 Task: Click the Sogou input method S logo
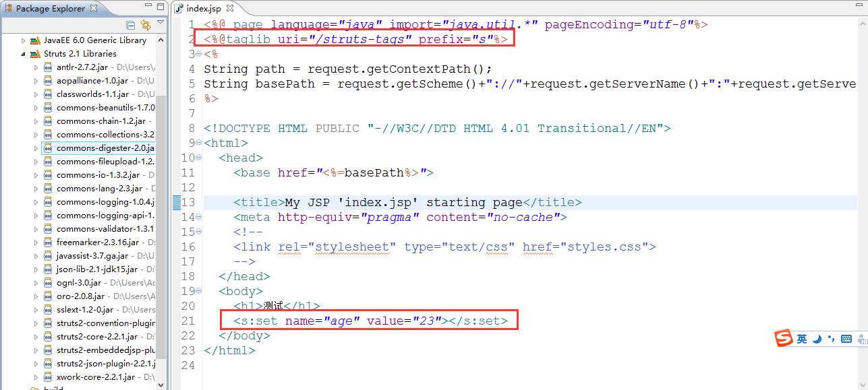coord(783,338)
